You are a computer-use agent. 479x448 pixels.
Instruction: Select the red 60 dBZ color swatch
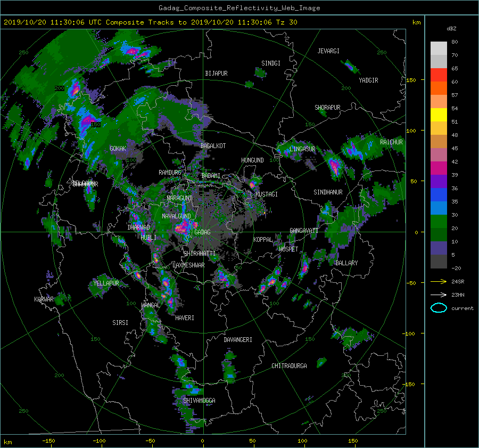[439, 75]
